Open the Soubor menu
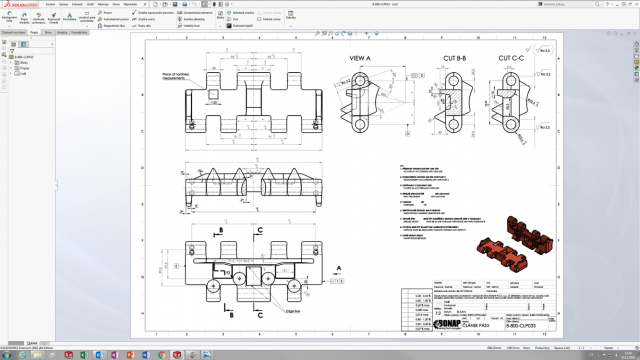Image resolution: width=640 pixels, height=360 pixels. coord(50,4)
